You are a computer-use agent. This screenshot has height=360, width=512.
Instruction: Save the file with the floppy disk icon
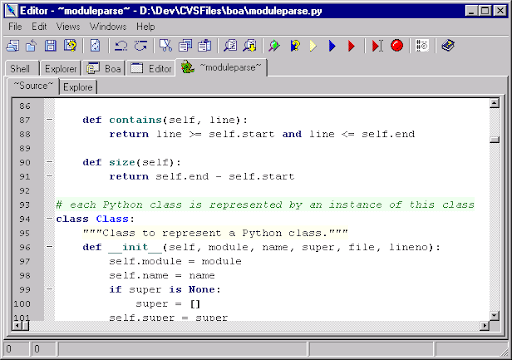click(x=51, y=46)
